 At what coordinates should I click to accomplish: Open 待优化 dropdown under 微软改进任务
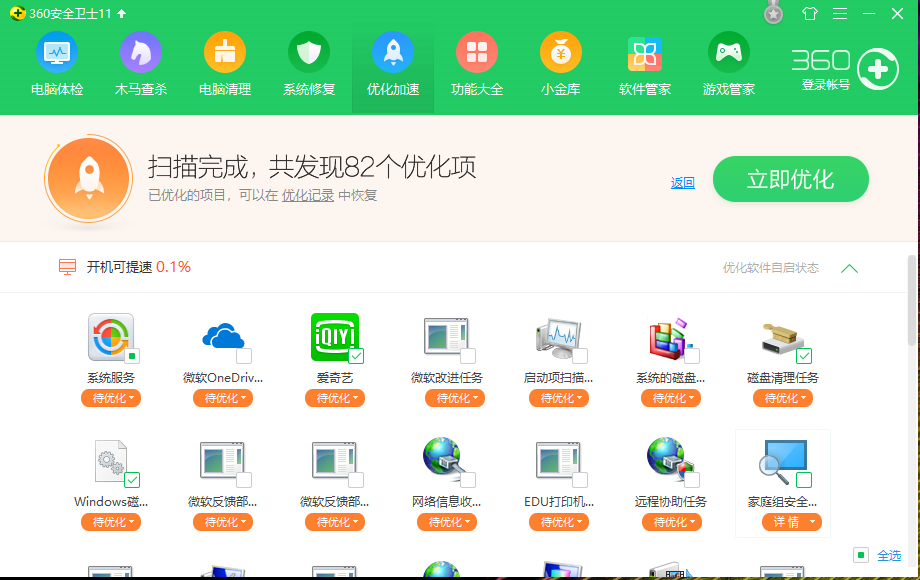455,398
